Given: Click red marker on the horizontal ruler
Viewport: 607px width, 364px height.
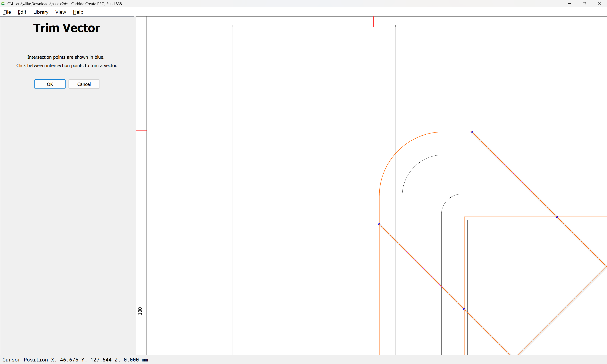Looking at the screenshot, I should 374,21.
